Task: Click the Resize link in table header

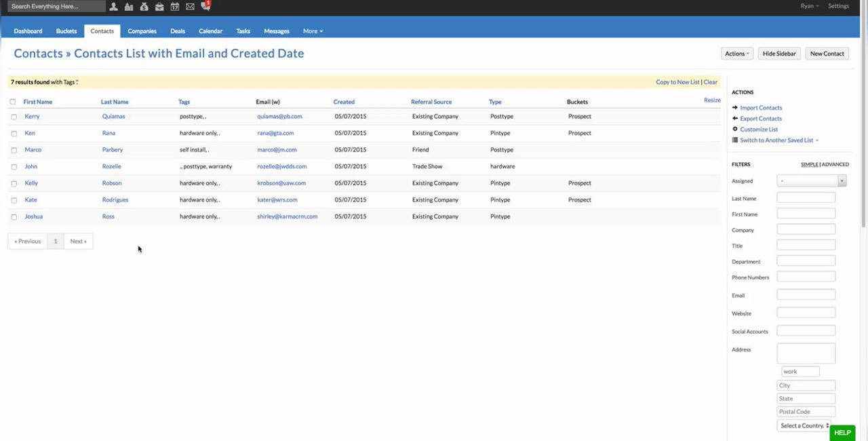Action: click(712, 100)
